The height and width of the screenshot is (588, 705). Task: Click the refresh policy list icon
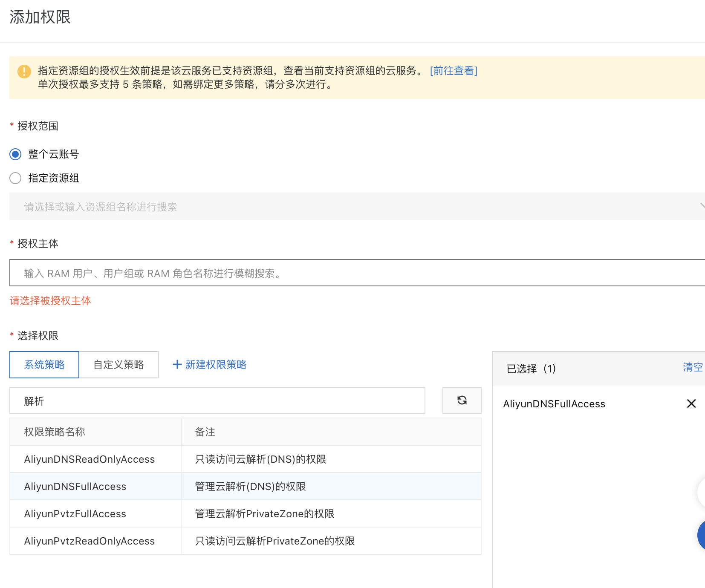coord(462,400)
